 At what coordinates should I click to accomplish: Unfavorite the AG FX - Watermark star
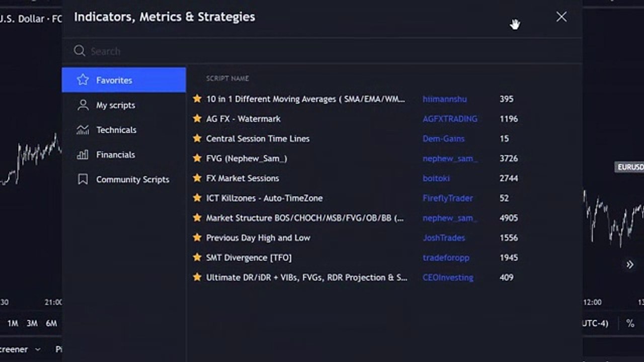(197, 119)
